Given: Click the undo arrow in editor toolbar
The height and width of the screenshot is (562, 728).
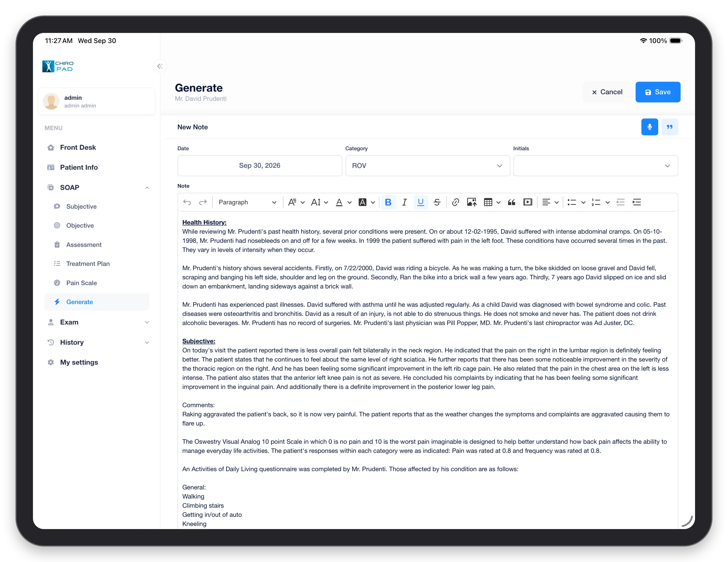Looking at the screenshot, I should [x=187, y=202].
